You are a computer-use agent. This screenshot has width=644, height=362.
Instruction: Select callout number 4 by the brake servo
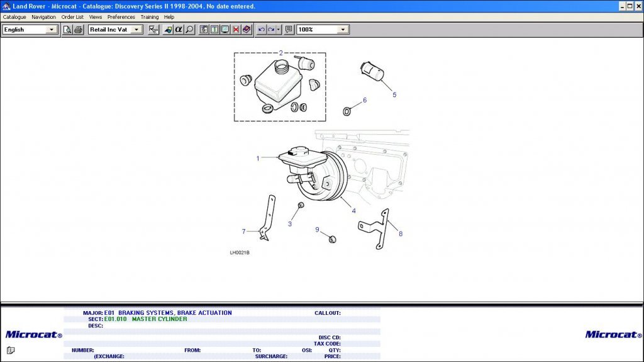pyautogui.click(x=353, y=211)
